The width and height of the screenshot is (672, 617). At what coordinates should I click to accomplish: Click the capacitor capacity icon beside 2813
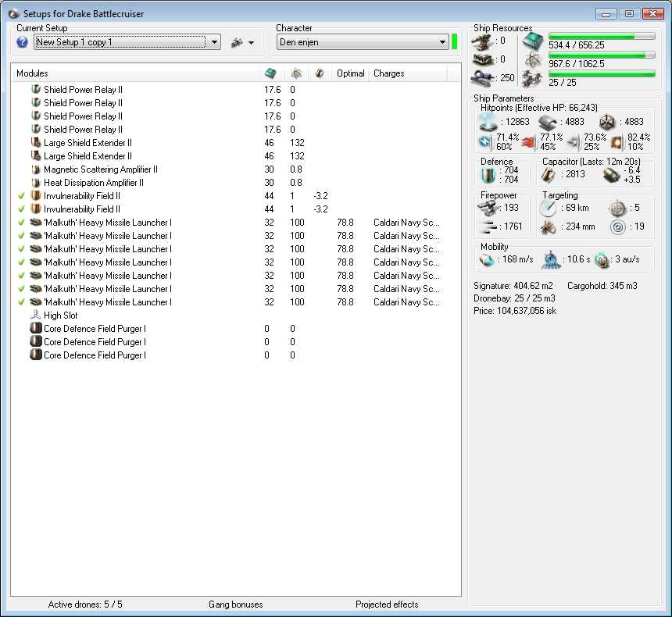tap(549, 175)
